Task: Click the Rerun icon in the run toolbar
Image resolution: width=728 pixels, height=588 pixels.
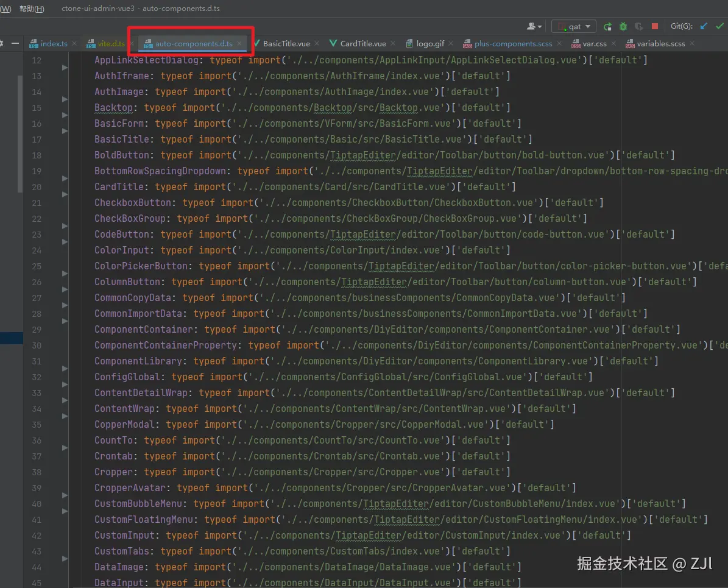Action: [607, 27]
